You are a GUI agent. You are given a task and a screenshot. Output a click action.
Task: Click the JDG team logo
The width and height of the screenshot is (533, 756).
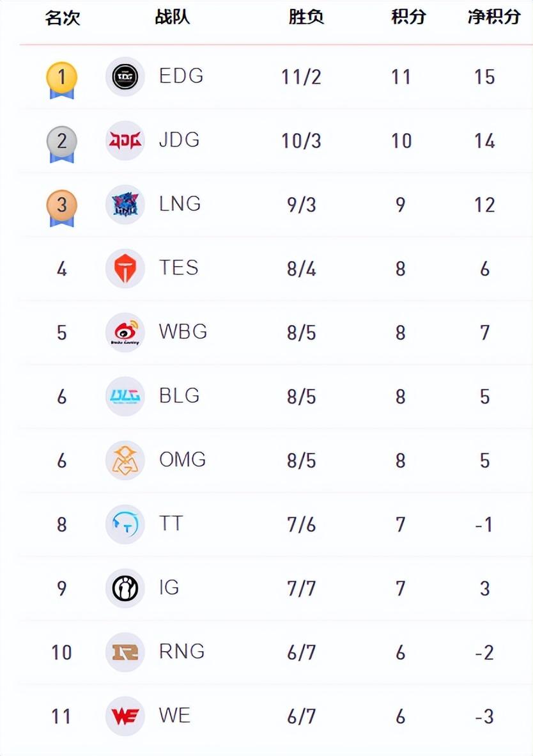coord(125,141)
